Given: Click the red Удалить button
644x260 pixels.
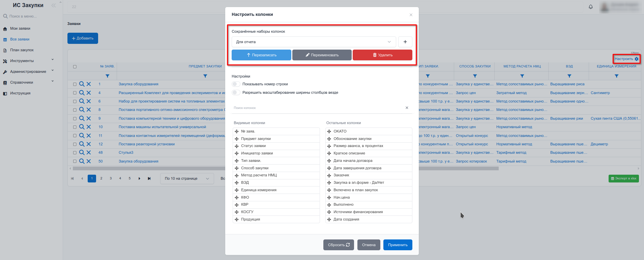Looking at the screenshot, I should tap(382, 55).
